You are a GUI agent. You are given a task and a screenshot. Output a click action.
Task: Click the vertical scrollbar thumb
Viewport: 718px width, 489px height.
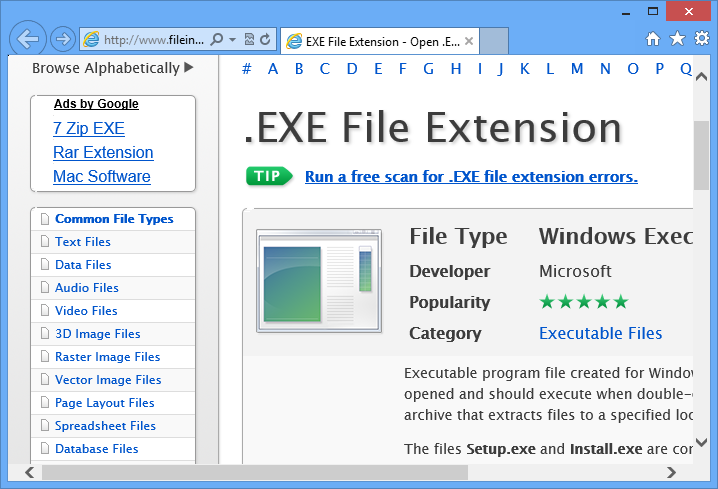[x=702, y=155]
